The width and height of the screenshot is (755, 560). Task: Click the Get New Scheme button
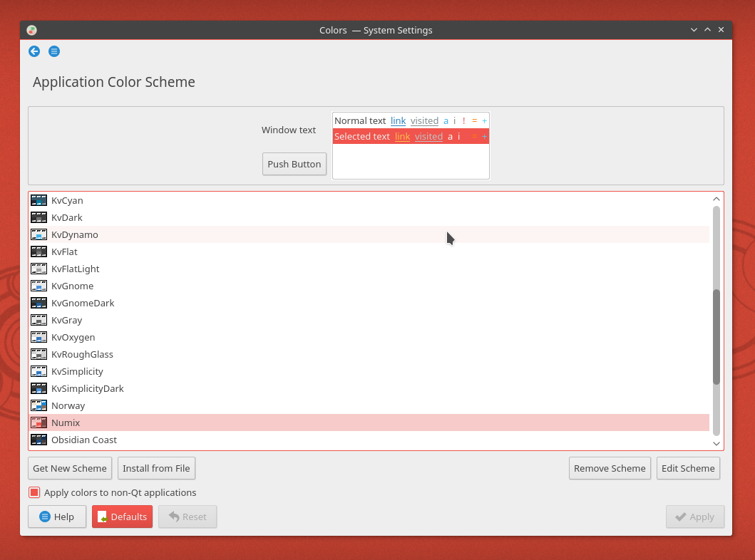(70, 468)
